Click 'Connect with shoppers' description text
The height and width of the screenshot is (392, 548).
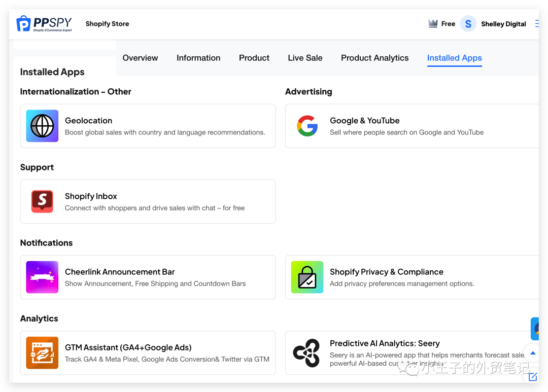154,208
